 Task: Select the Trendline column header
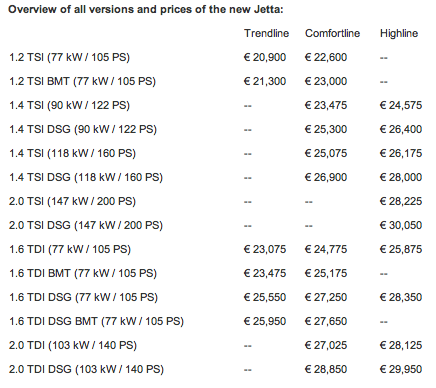point(266,33)
